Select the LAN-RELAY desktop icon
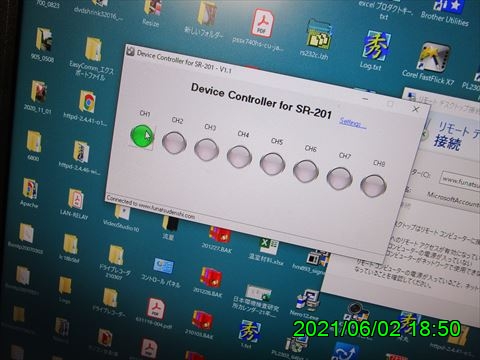The image size is (480, 360). click(75, 204)
